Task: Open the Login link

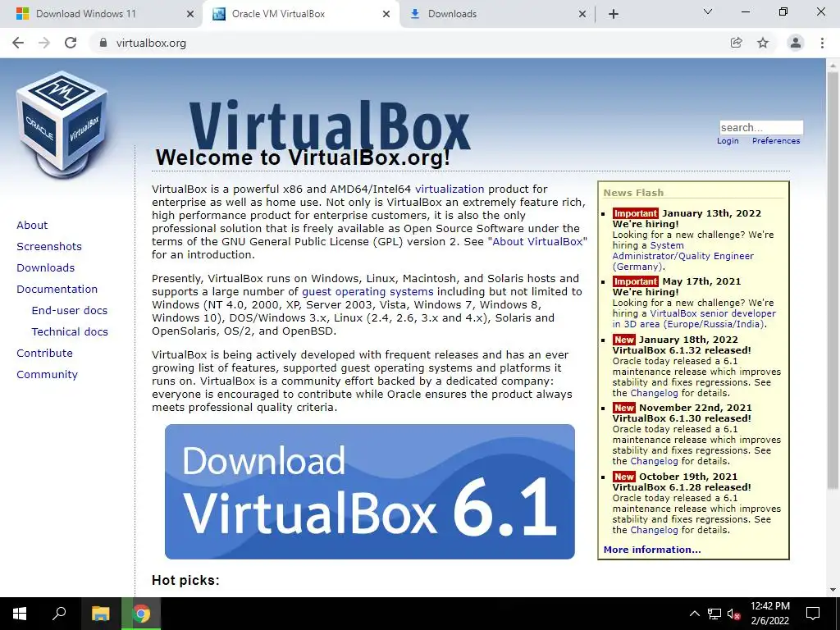Action: 728,141
